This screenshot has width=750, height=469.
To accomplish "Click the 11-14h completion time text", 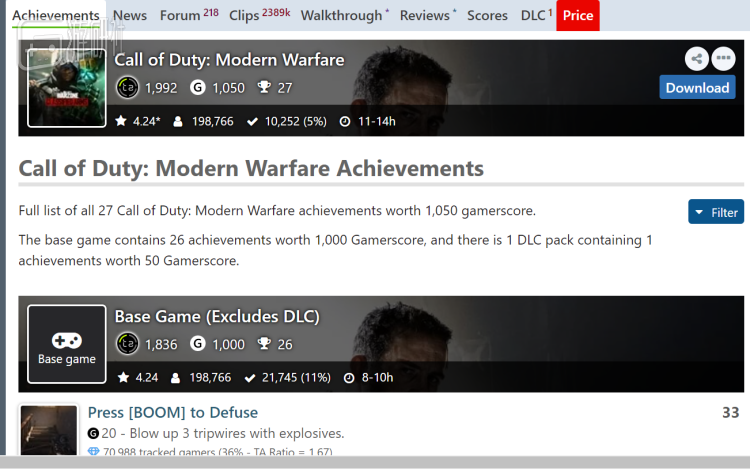I will point(377,121).
